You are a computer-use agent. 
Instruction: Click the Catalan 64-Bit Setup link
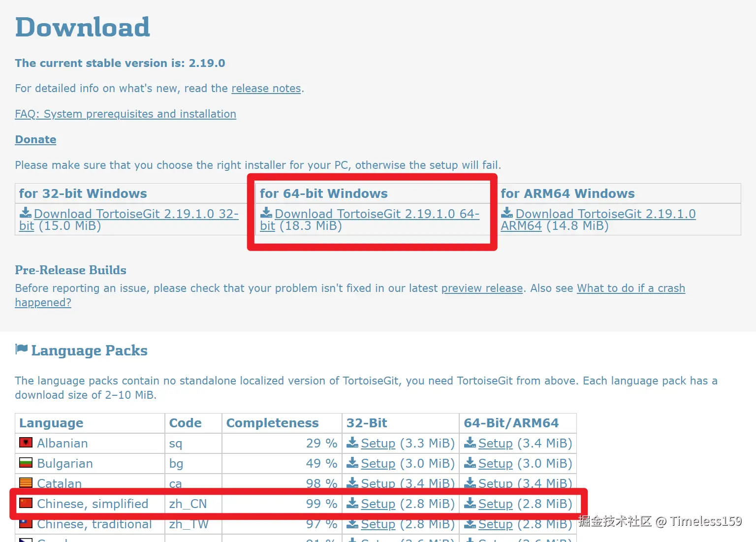[x=495, y=483]
